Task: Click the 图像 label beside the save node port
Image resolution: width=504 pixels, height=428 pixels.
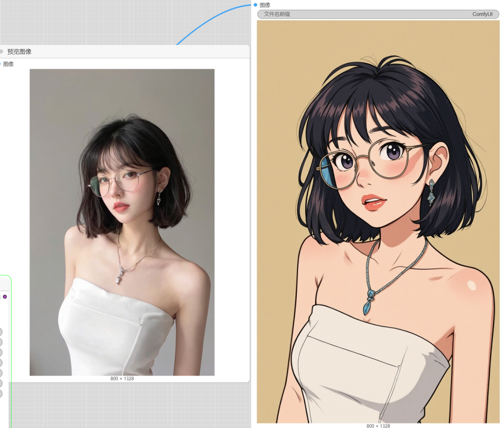Action: click(x=265, y=5)
